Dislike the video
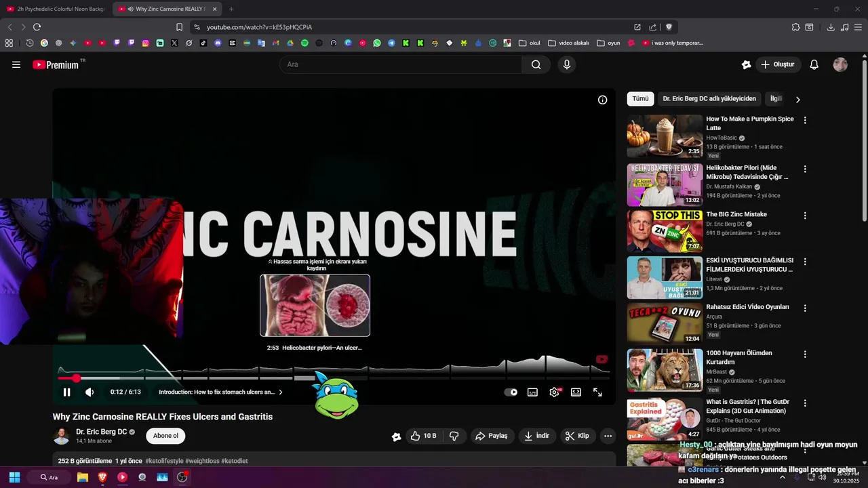The width and height of the screenshot is (868, 488). pyautogui.click(x=454, y=436)
